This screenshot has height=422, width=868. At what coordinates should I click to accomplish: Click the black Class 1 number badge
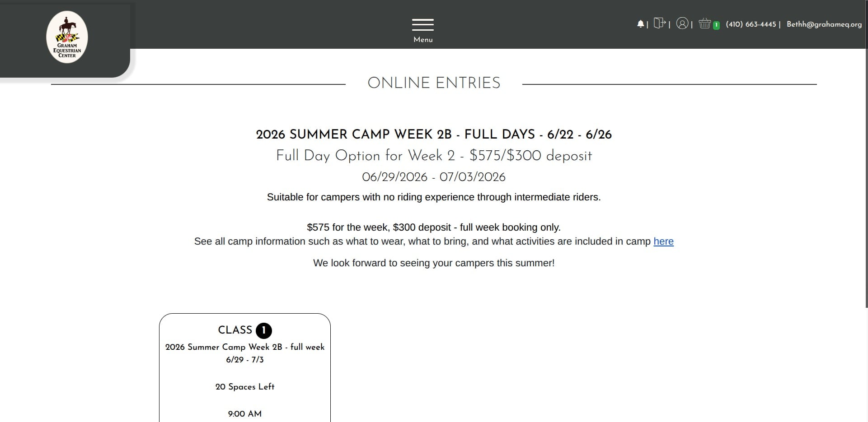(x=264, y=330)
